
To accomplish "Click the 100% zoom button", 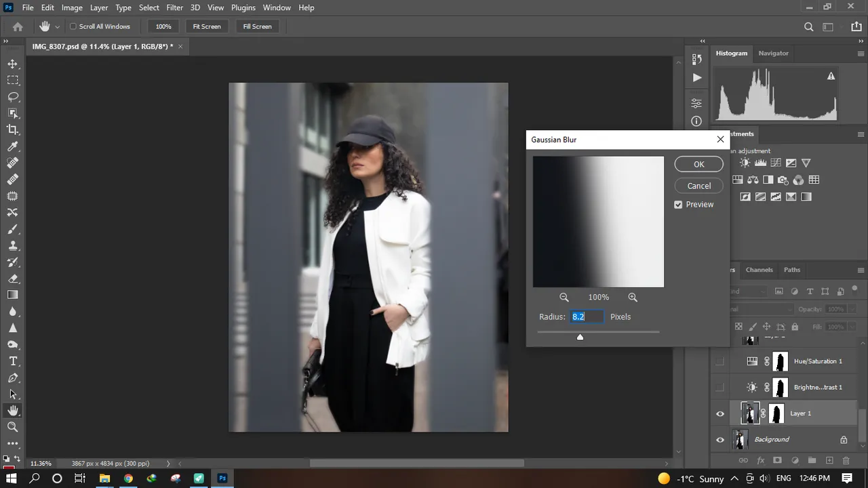I will 163,26.
